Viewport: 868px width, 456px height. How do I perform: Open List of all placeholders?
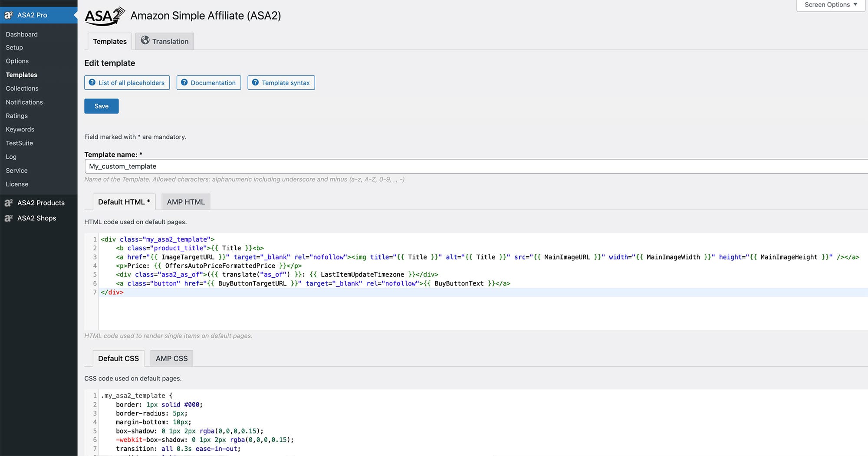tap(127, 82)
